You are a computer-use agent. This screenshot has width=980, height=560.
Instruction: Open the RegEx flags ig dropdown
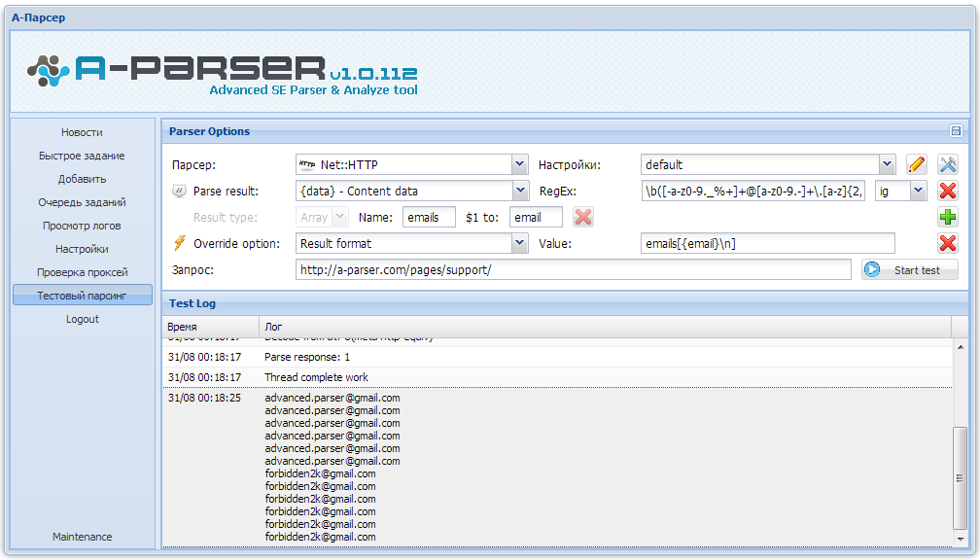pyautogui.click(x=918, y=192)
